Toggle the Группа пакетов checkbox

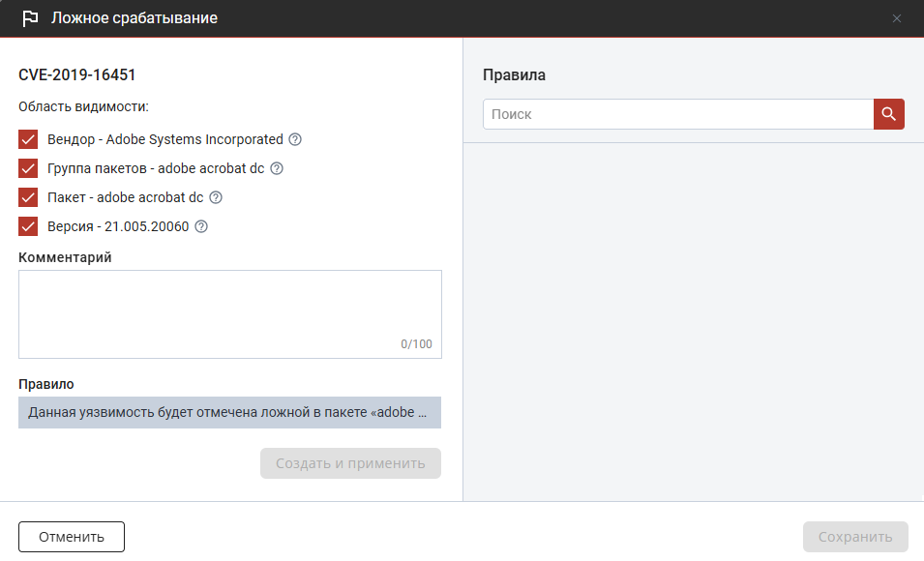(x=28, y=168)
